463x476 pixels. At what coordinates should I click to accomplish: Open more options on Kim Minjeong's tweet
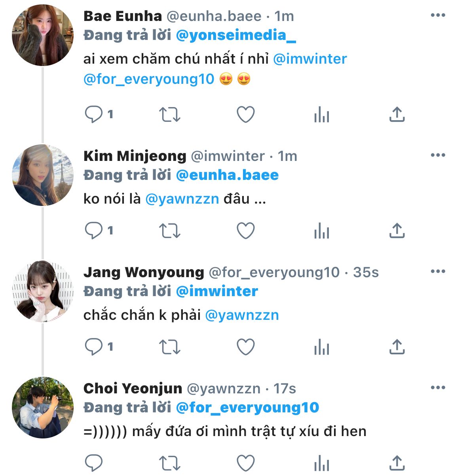pyautogui.click(x=438, y=155)
